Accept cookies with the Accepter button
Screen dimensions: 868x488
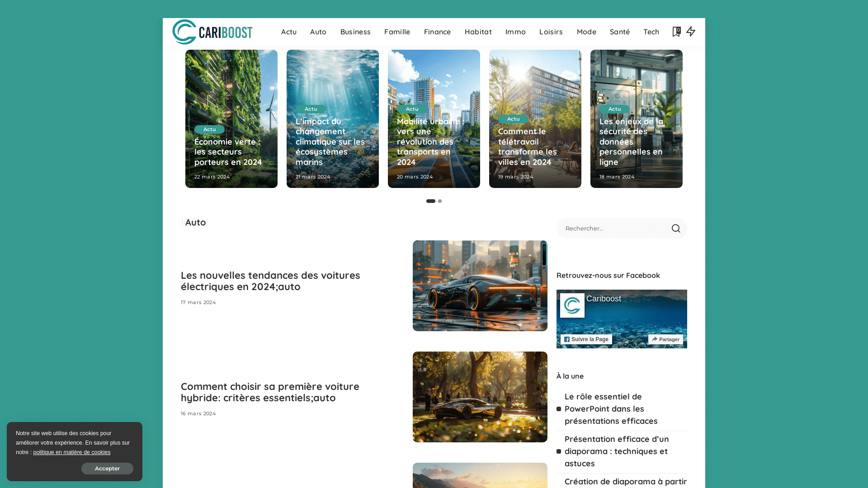[107, 469]
